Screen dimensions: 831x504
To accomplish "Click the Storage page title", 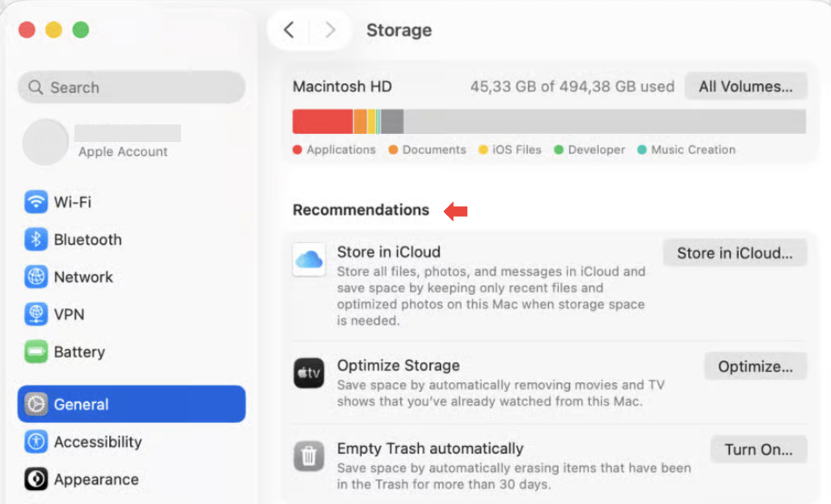I will 399,30.
